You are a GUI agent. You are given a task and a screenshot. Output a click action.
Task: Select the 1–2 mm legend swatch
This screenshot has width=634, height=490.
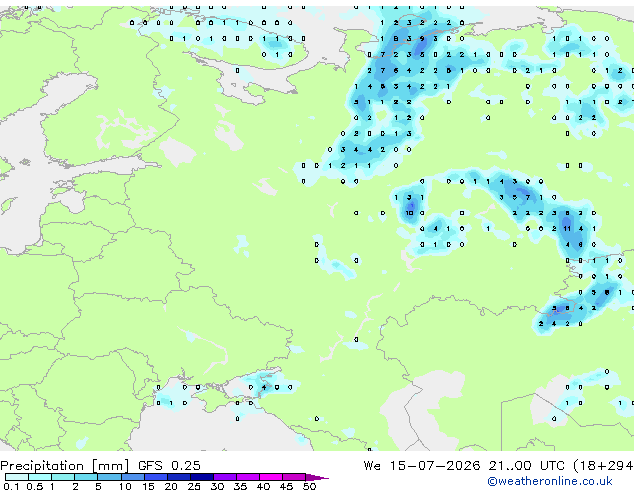(x=63, y=477)
